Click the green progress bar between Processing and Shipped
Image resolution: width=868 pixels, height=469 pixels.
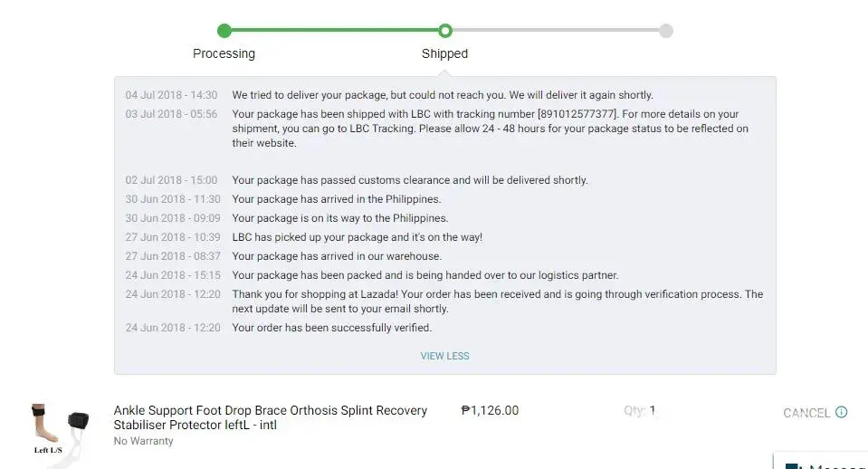pyautogui.click(x=335, y=31)
